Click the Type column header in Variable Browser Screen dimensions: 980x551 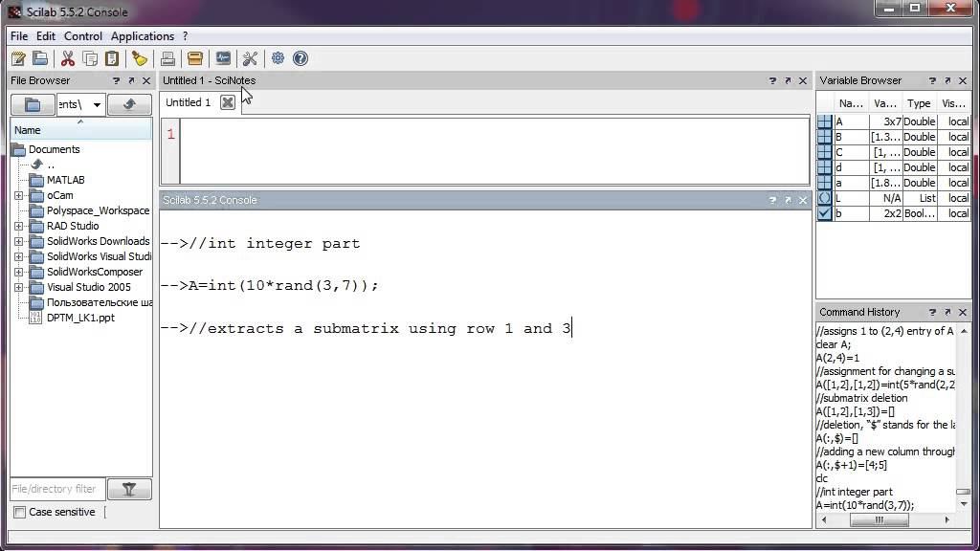(919, 103)
